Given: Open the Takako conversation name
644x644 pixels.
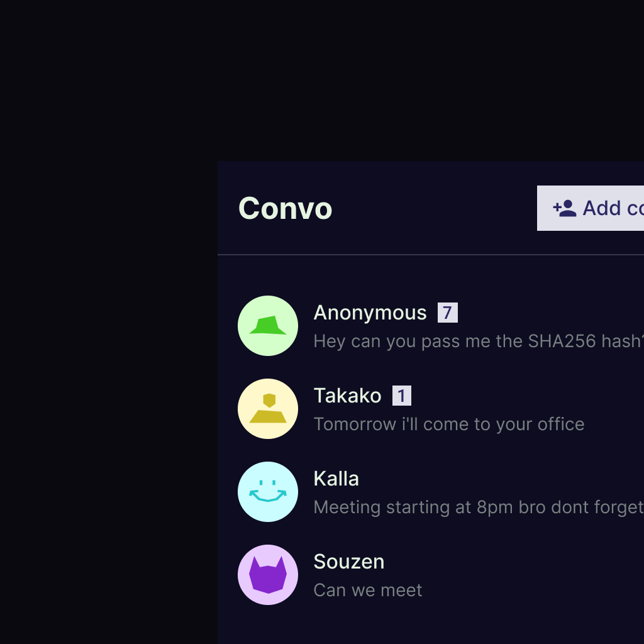Looking at the screenshot, I should [x=347, y=396].
